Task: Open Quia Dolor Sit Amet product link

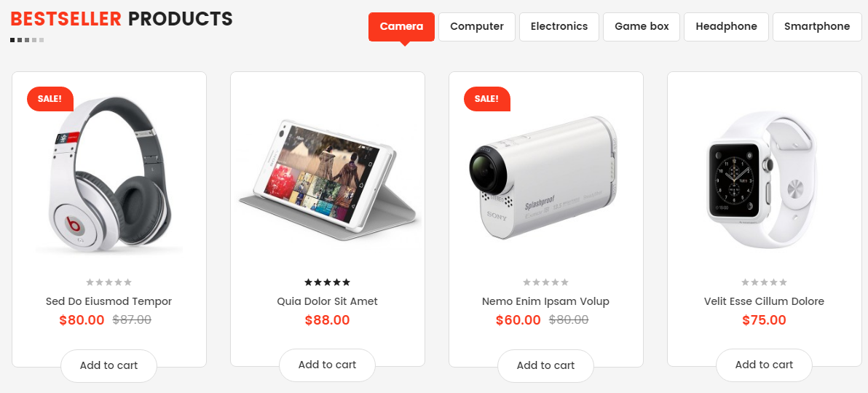Action: click(327, 302)
